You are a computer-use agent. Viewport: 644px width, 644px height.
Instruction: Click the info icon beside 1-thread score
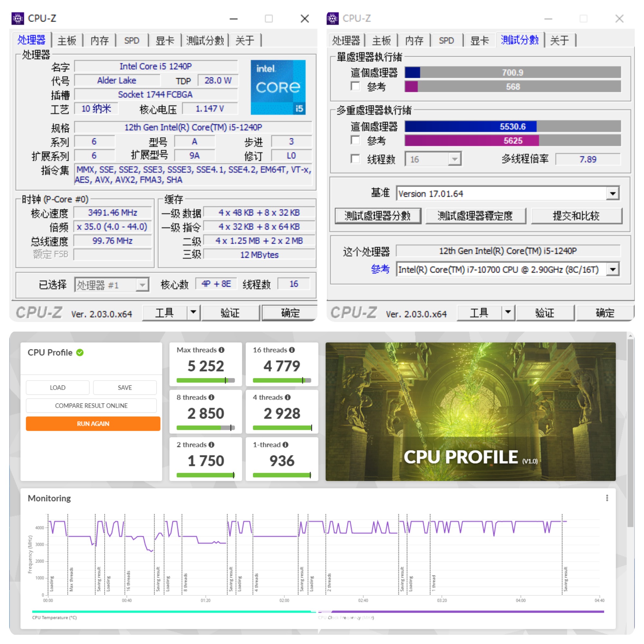[x=285, y=445]
